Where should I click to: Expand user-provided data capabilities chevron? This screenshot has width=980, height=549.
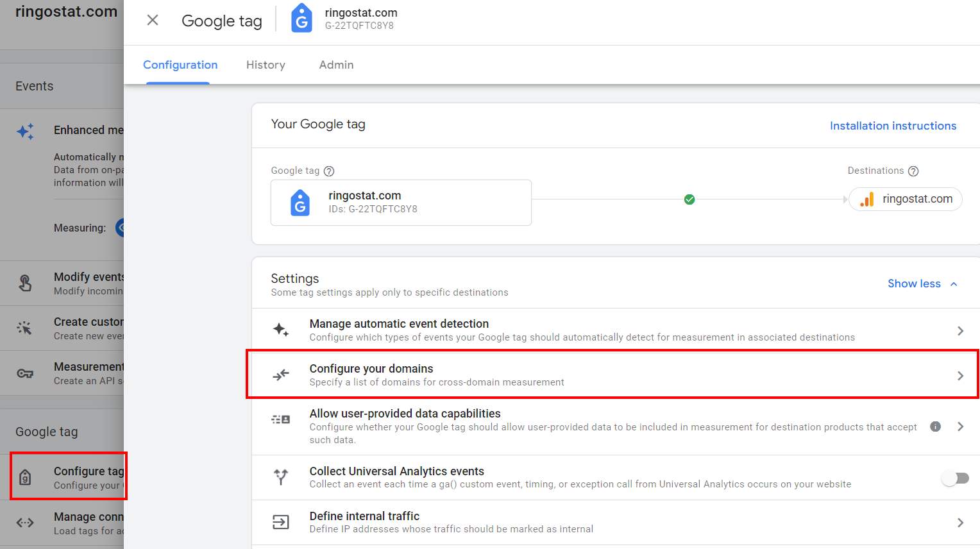tap(960, 427)
